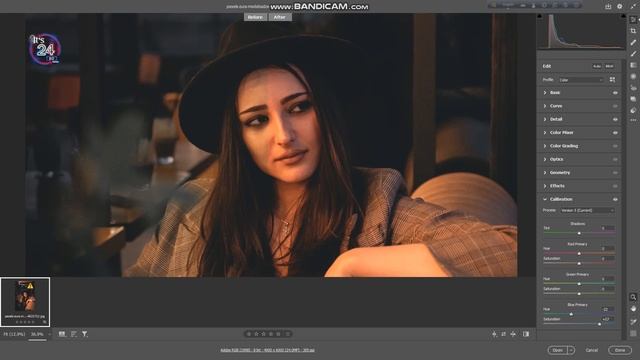Toggle Effects panel visibility eye
Image resolution: width=640 pixels, height=360 pixels.
click(615, 186)
